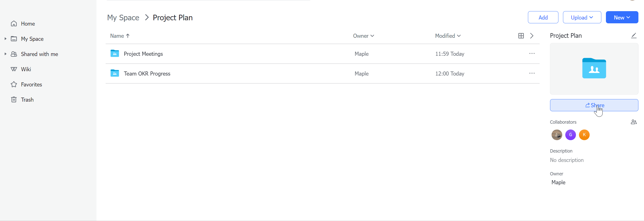Viewport: 644px width, 221px height.
Task: Open more options for Team OKR Progress
Action: [x=532, y=73]
